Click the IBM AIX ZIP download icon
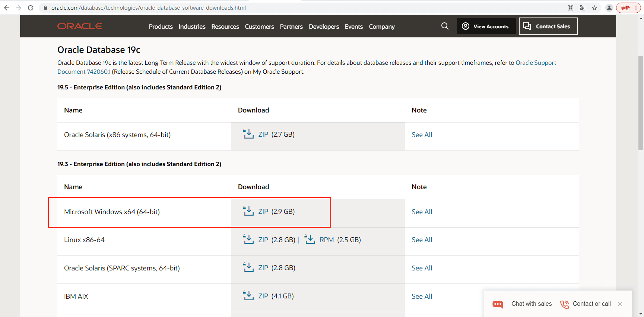Viewport: 644px width, 317px height. [248, 296]
